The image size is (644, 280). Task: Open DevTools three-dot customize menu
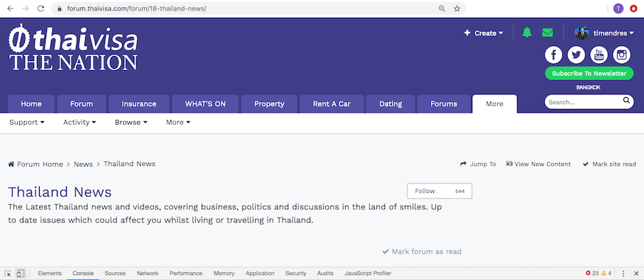pos(623,274)
